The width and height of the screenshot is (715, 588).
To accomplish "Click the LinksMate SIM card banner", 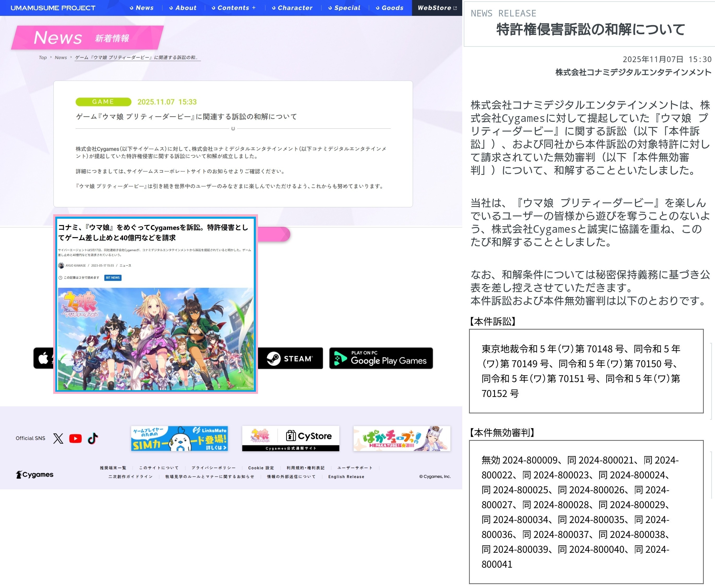I will tap(179, 439).
